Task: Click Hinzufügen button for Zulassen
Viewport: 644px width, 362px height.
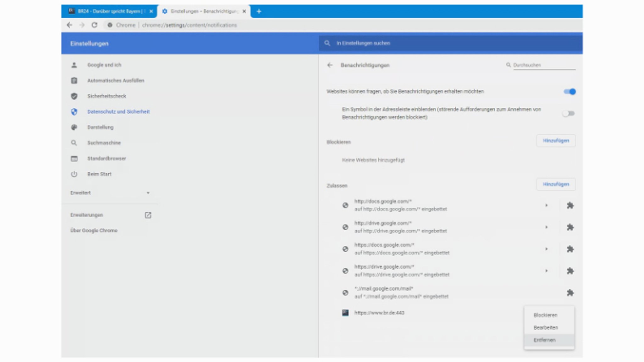Action: 556,184
